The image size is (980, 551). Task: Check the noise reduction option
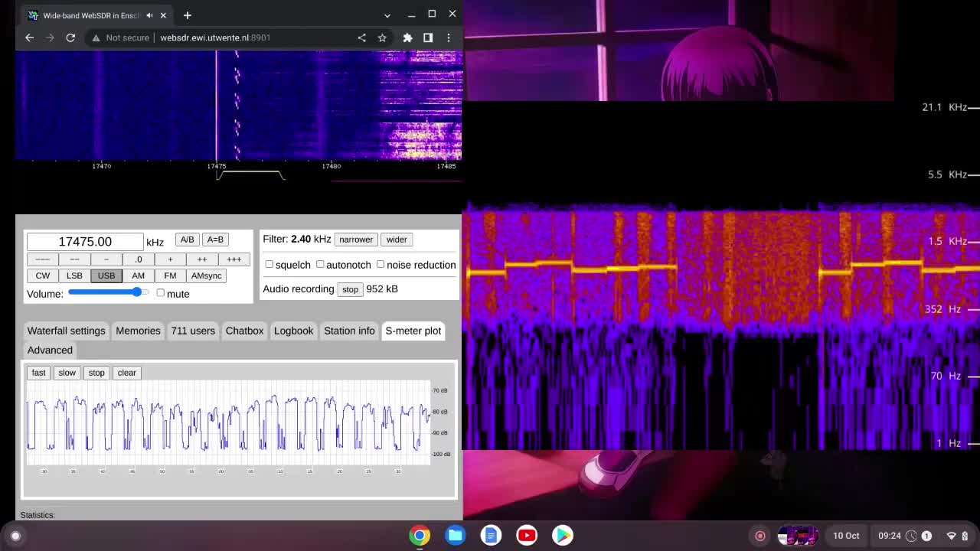[x=381, y=264]
